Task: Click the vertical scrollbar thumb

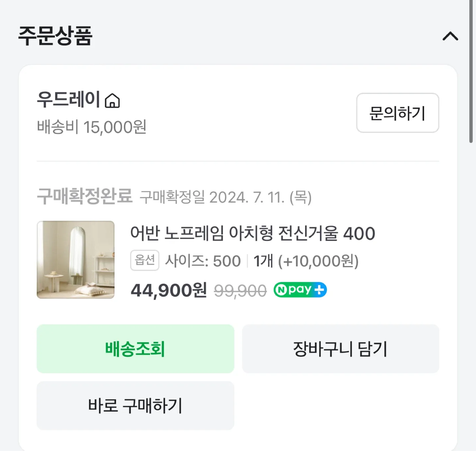Action: [x=471, y=71]
